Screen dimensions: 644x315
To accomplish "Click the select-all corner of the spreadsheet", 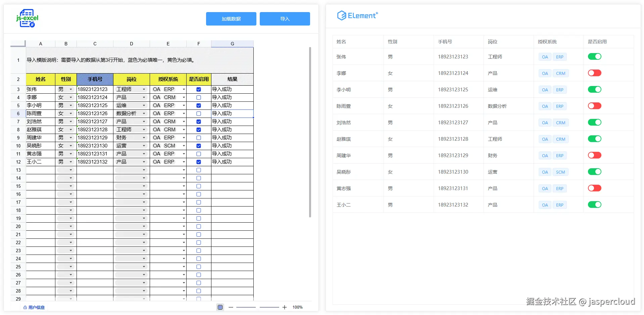I will pyautogui.click(x=18, y=44).
